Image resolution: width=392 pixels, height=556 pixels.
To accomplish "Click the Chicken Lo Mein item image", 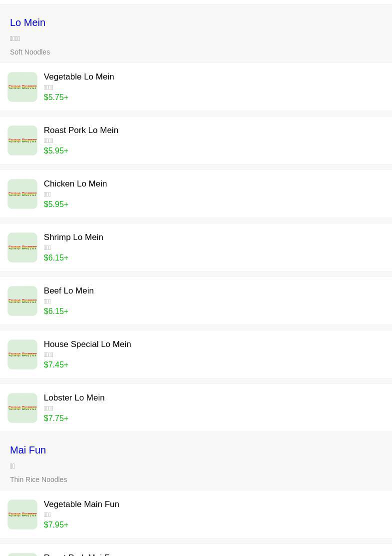I will point(22,194).
